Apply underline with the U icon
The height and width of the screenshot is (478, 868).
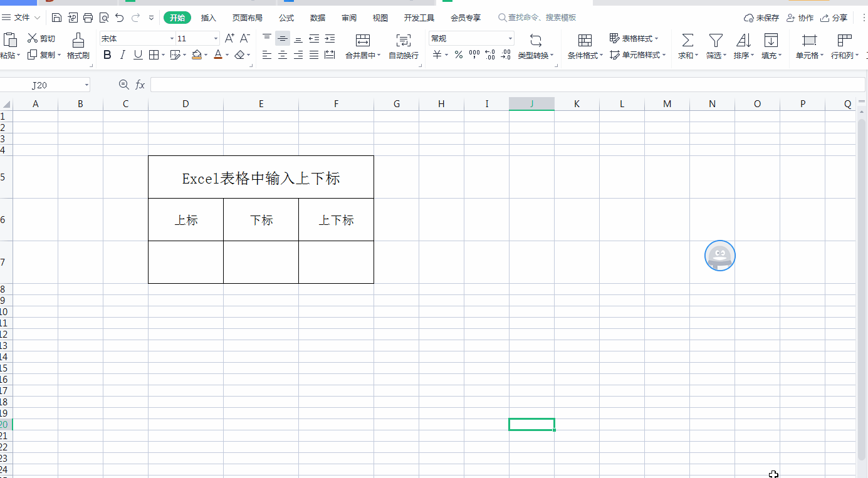tap(138, 55)
